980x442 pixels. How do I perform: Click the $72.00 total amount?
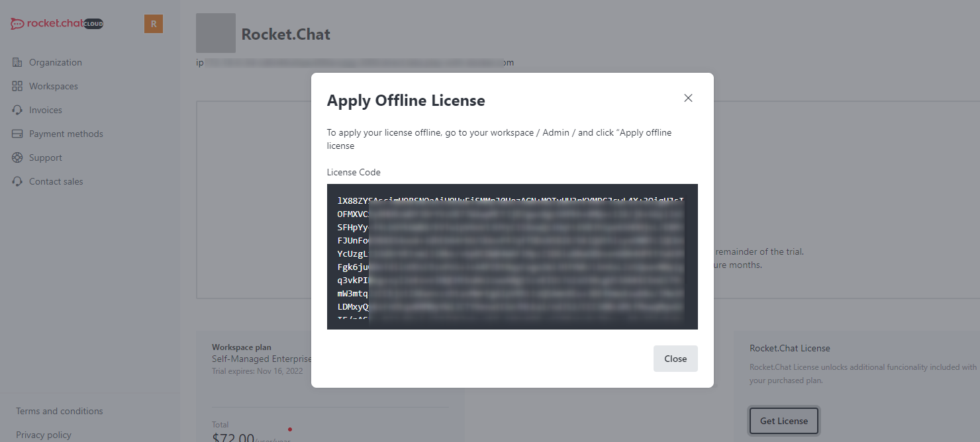click(x=233, y=437)
